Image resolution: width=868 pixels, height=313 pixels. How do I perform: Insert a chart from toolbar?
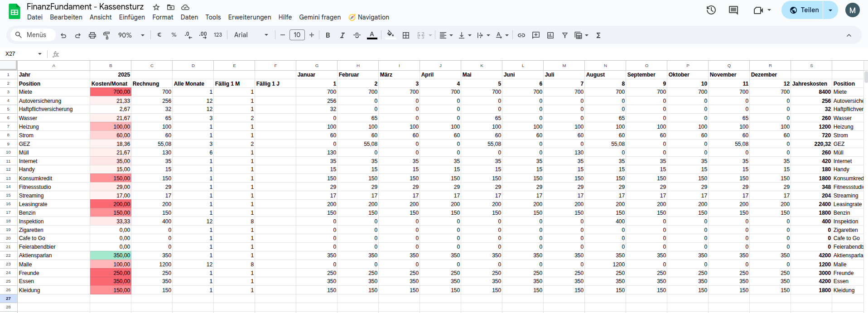point(550,35)
